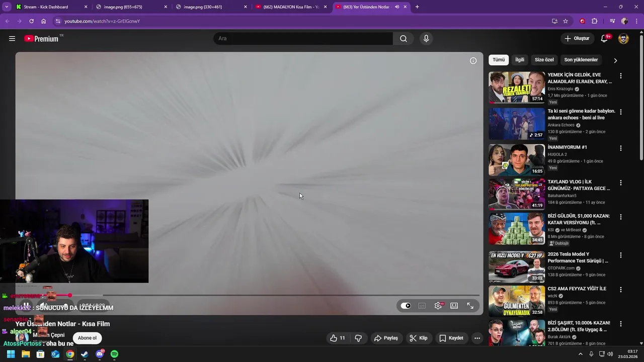644x362 pixels.
Task: Open settings gear in the video player
Action: (438, 306)
